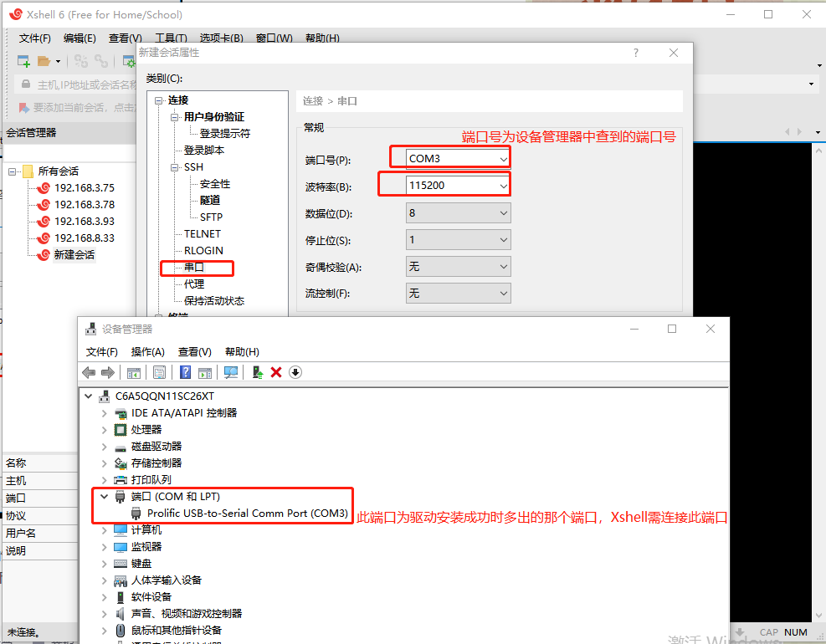This screenshot has height=644, width=826.
Task: Click Show/Hide Action Pane icon in Device Manager
Action: [x=205, y=373]
